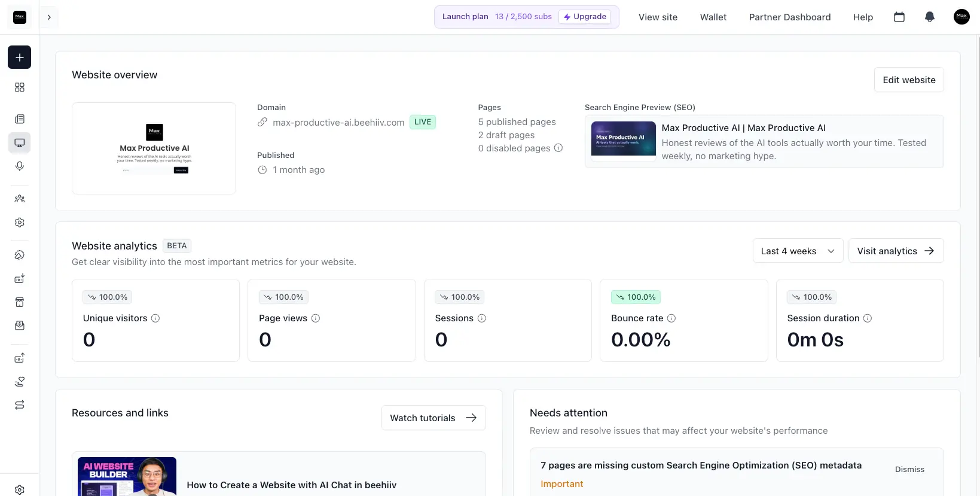Click the Watch tutorials button
The height and width of the screenshot is (496, 980).
(433, 418)
